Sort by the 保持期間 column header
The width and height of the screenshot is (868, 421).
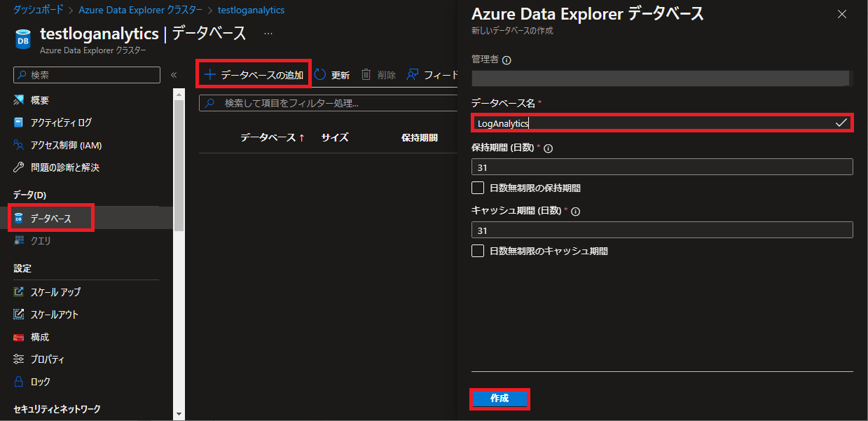pyautogui.click(x=420, y=137)
